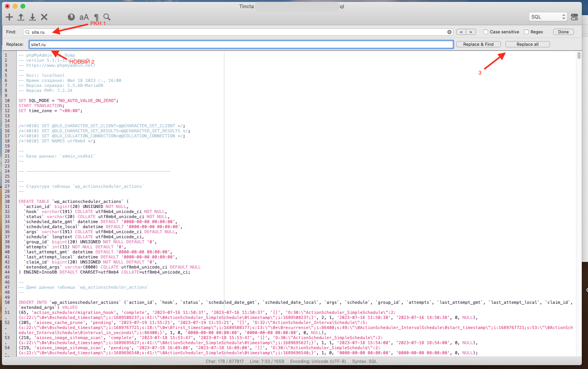The image size is (588, 369).
Task: Open the settings toggles icon
Action: pos(574,17)
